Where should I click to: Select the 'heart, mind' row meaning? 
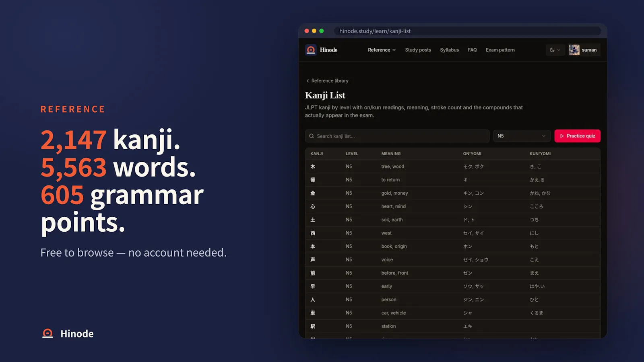[393, 206]
